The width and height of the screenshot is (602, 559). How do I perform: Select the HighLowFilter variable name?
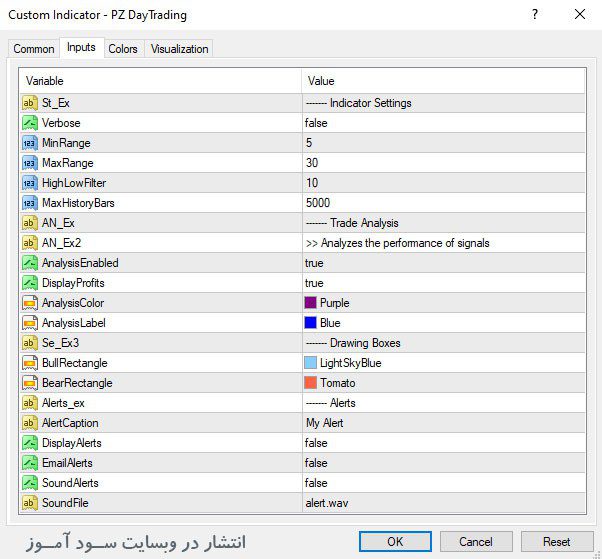click(x=74, y=183)
